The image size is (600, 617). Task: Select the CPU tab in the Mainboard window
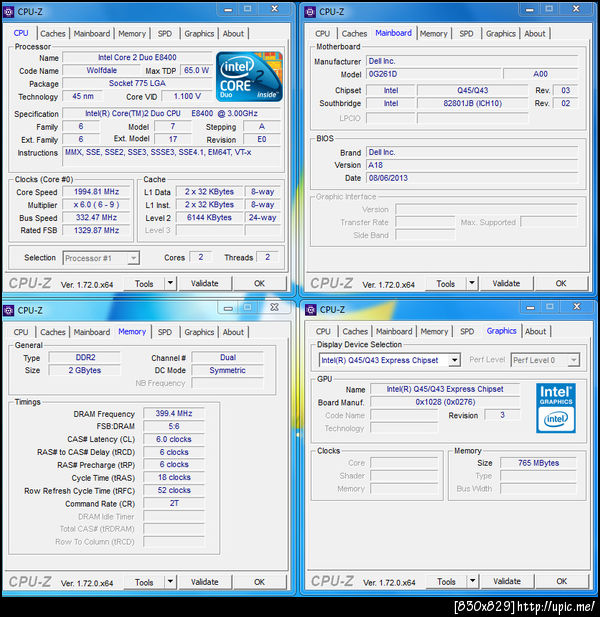click(x=323, y=34)
